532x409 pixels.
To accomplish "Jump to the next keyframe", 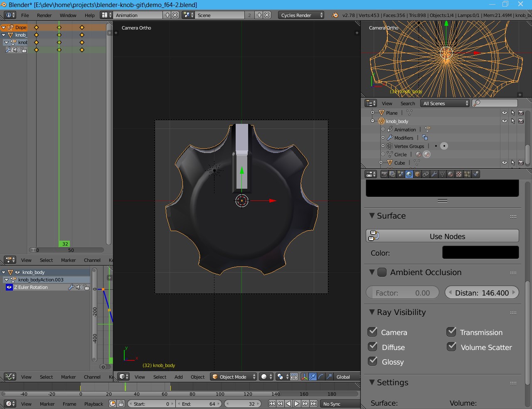I will [x=305, y=404].
